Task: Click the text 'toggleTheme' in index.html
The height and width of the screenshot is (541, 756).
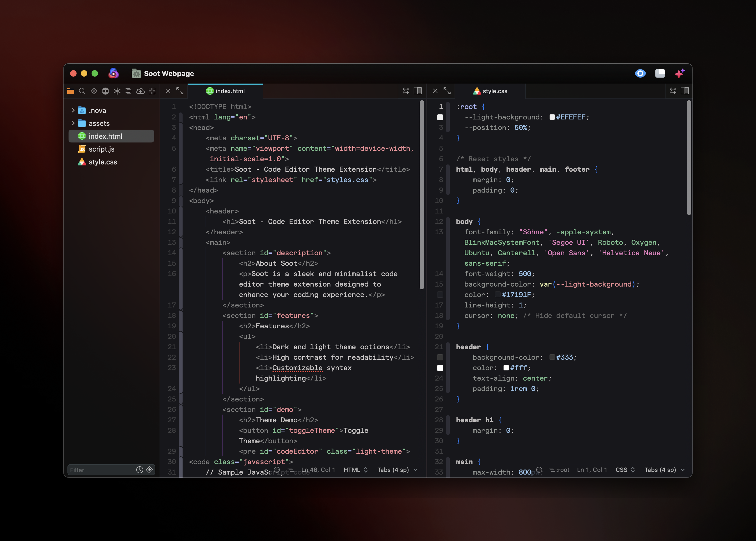Action: [312, 430]
